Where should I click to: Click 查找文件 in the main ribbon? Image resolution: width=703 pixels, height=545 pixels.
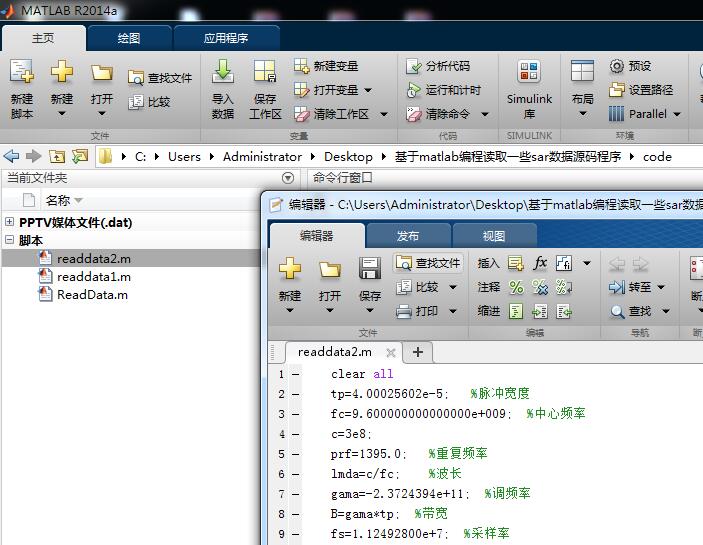[x=160, y=78]
